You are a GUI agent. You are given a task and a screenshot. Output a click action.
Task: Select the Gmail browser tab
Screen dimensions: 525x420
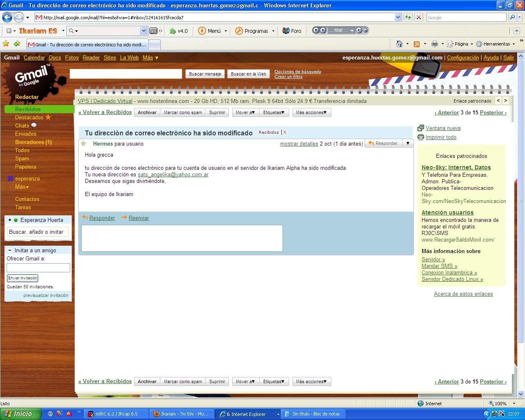(x=87, y=45)
